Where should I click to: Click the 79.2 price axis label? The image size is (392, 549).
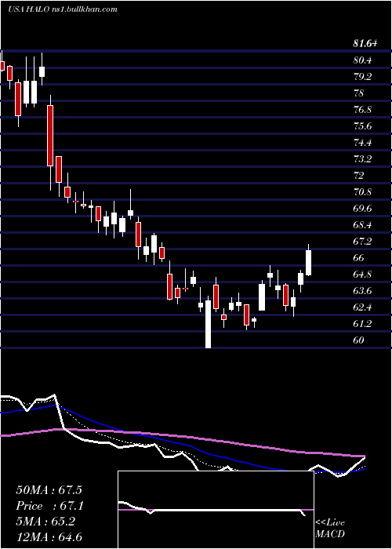click(362, 77)
